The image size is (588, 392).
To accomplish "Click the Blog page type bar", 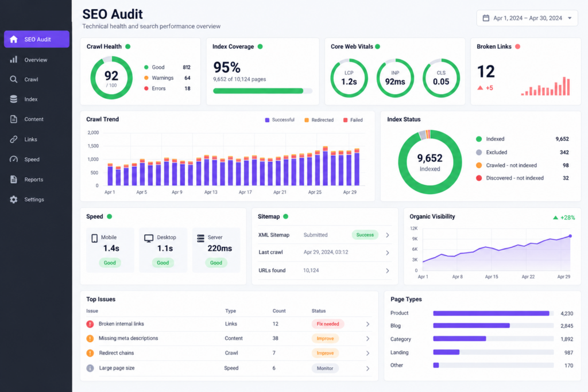I will [x=471, y=325].
